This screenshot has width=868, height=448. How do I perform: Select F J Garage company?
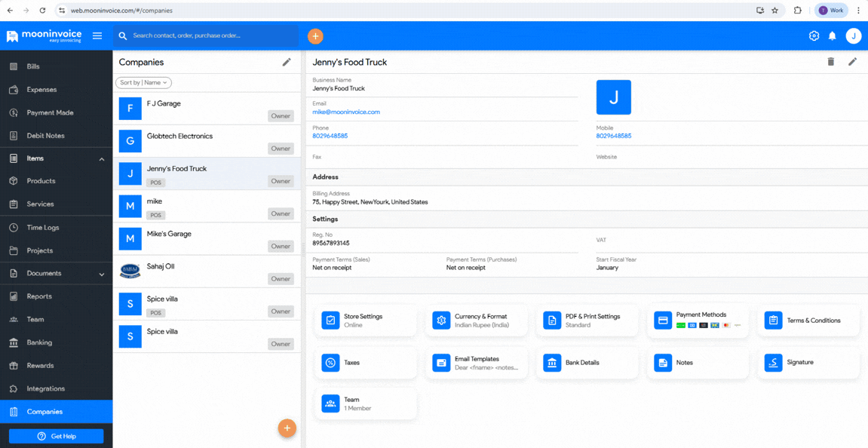207,109
